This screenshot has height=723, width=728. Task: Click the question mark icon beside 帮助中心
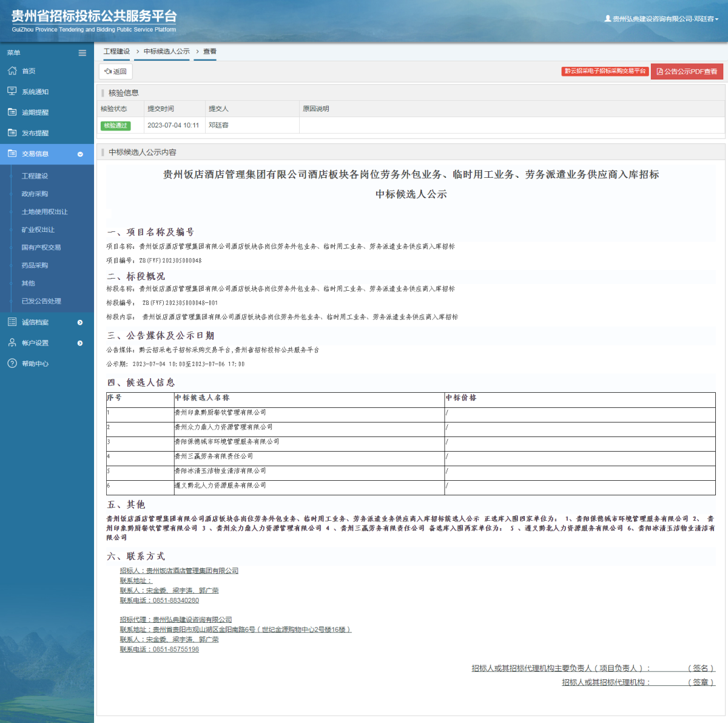click(12, 364)
